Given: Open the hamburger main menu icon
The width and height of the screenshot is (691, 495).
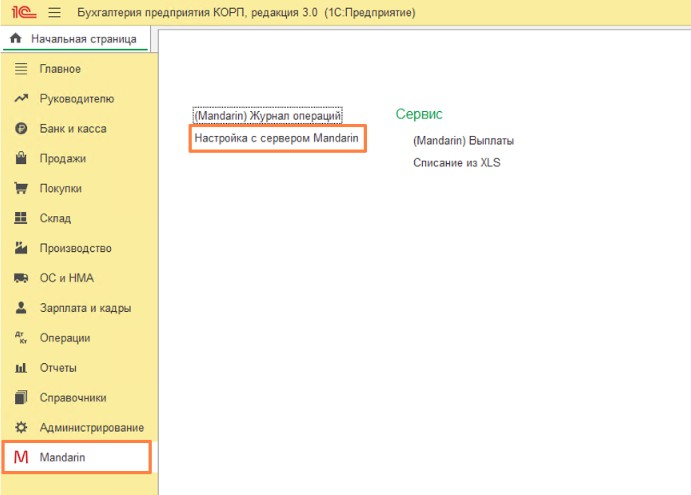Looking at the screenshot, I should coord(55,12).
